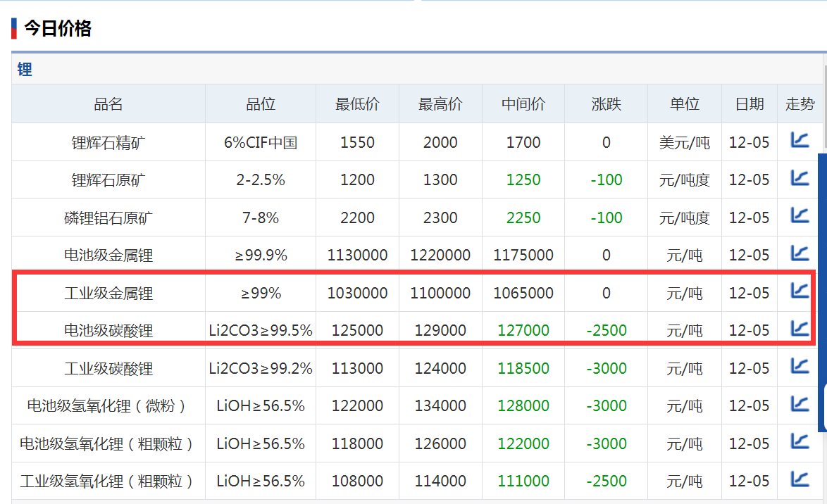This screenshot has width=827, height=504.
Task: Click the 2000 highest price value
Action: coord(440,143)
